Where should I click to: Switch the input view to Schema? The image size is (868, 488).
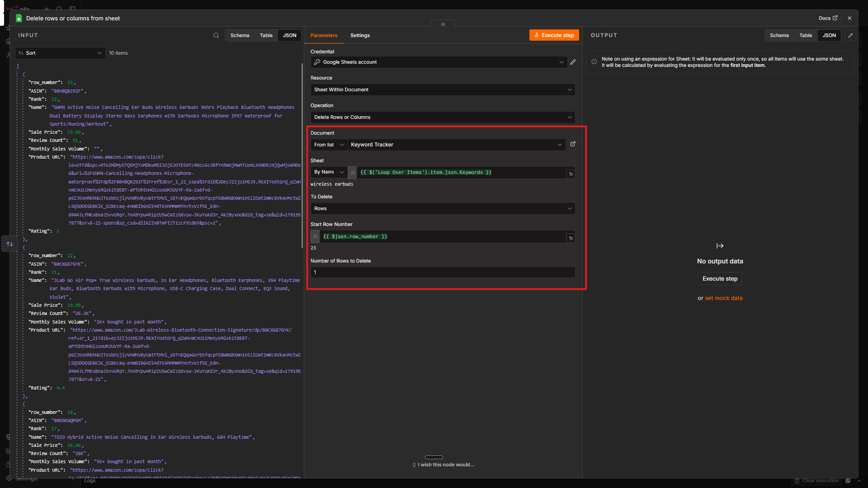(x=240, y=35)
